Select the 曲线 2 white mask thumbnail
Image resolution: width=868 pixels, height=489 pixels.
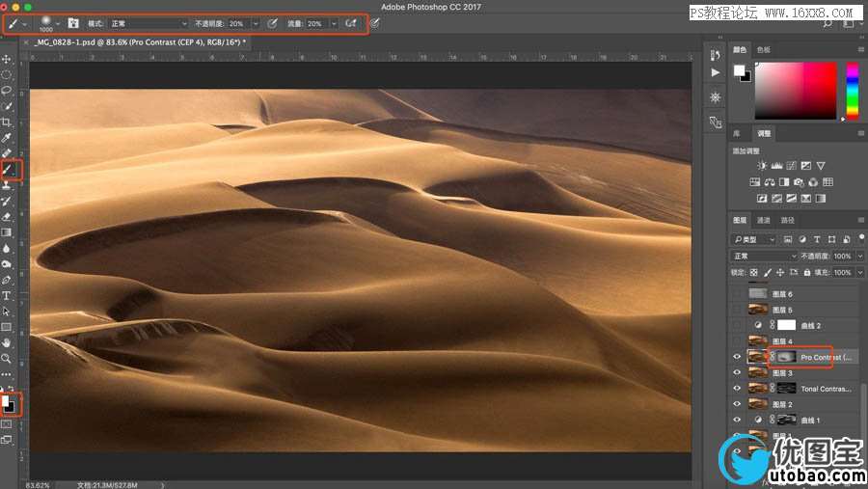[x=786, y=326]
